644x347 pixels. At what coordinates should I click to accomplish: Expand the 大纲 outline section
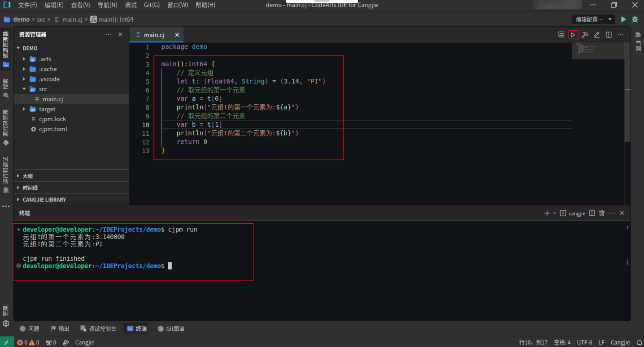tap(71, 176)
